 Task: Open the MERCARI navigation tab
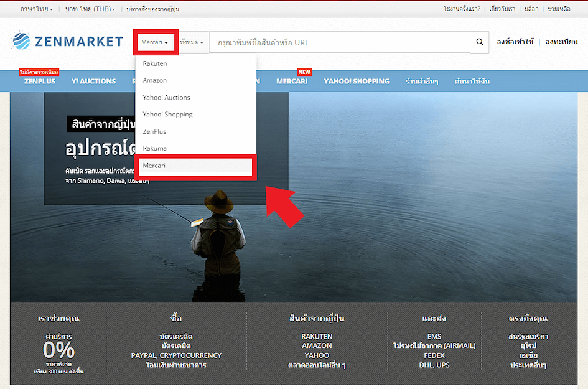pyautogui.click(x=292, y=81)
